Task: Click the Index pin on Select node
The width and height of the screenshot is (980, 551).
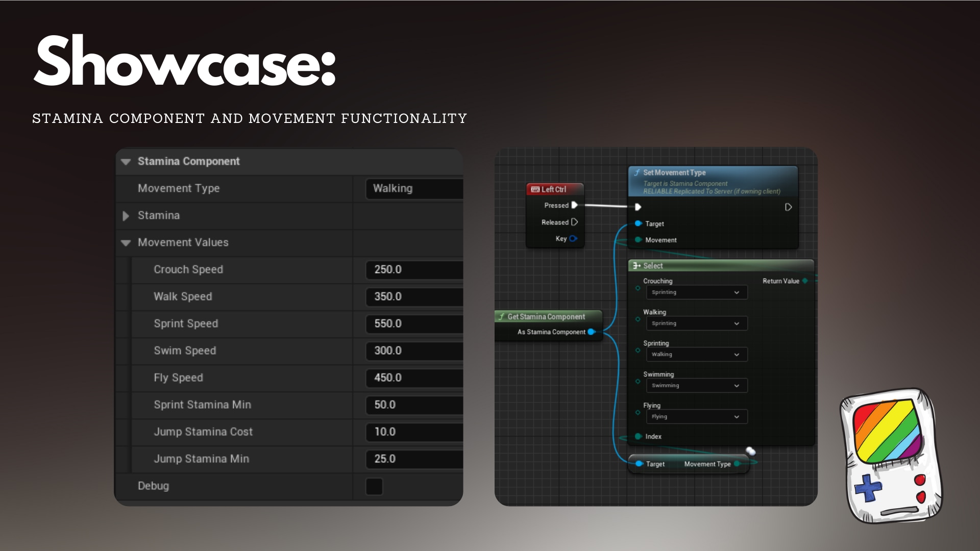Action: 638,436
